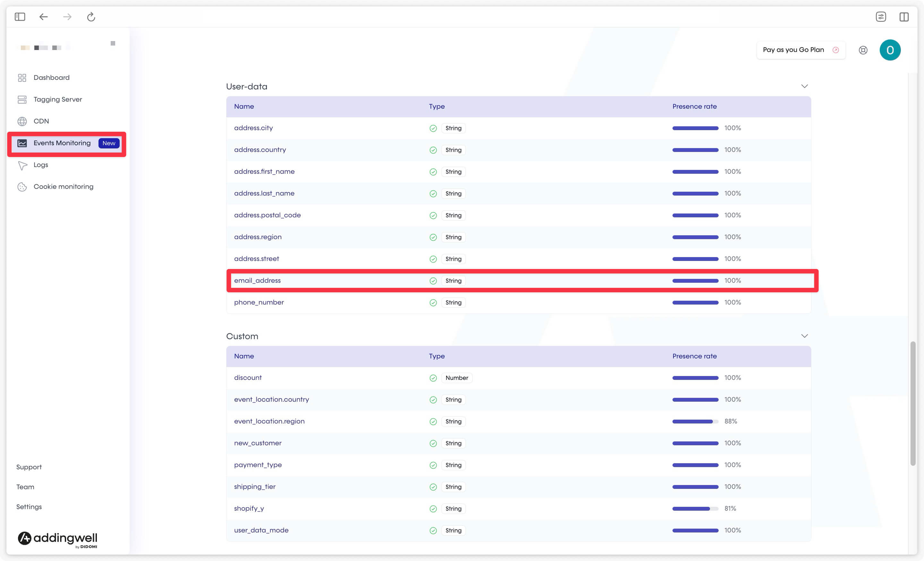The width and height of the screenshot is (924, 561).
Task: Click the Tagging Server icon
Action: [22, 99]
